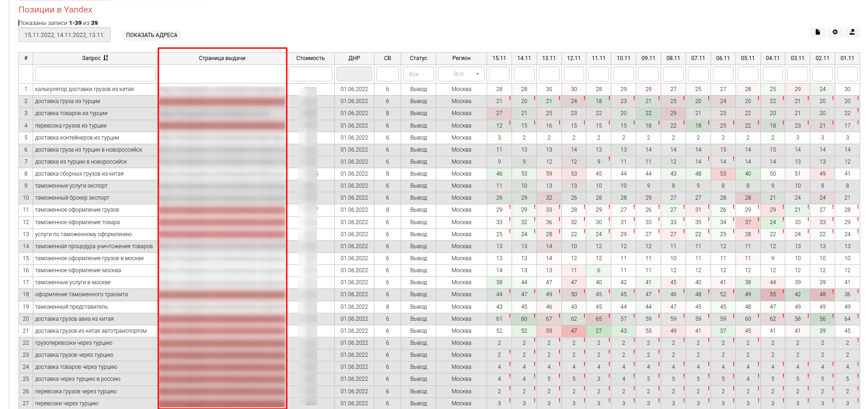
Task: Click the Стоимость column header
Action: [310, 58]
